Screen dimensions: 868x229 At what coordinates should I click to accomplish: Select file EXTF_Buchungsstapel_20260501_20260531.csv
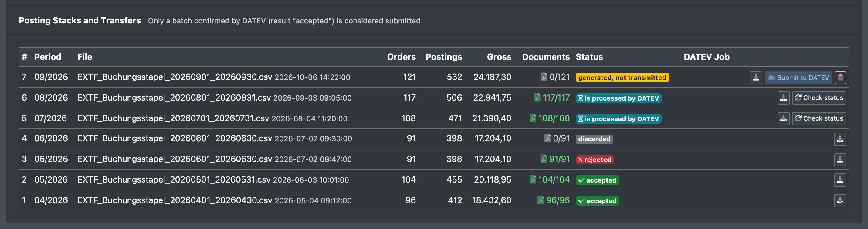click(x=174, y=180)
